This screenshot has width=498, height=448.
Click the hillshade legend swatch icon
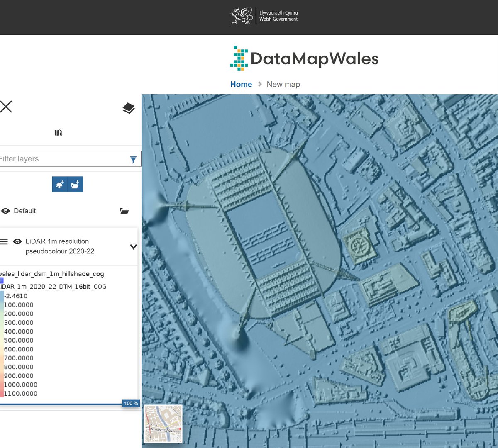(2, 280)
